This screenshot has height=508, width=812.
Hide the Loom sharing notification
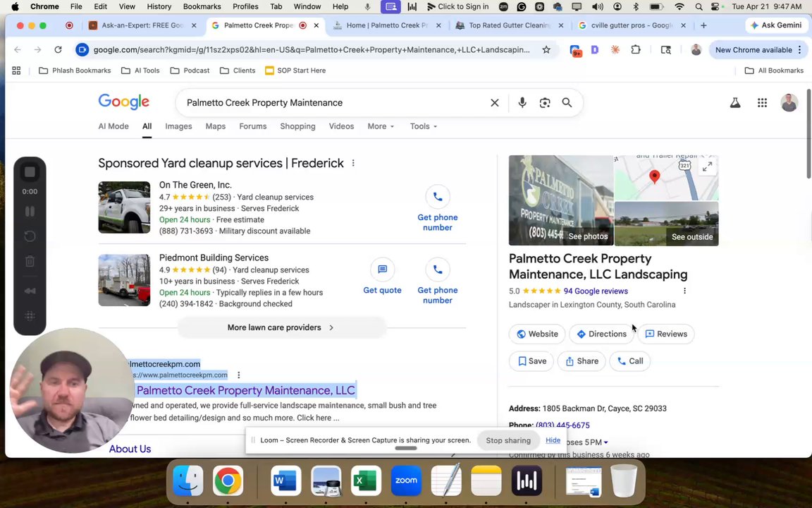(553, 440)
